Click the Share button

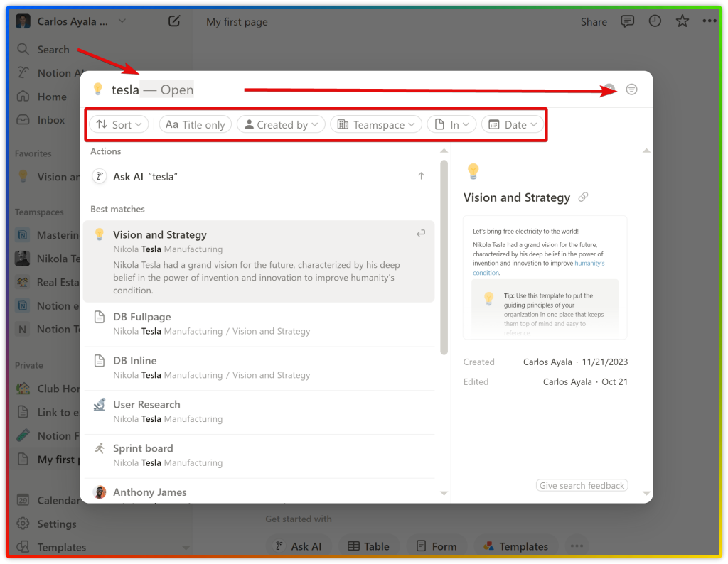click(x=594, y=21)
